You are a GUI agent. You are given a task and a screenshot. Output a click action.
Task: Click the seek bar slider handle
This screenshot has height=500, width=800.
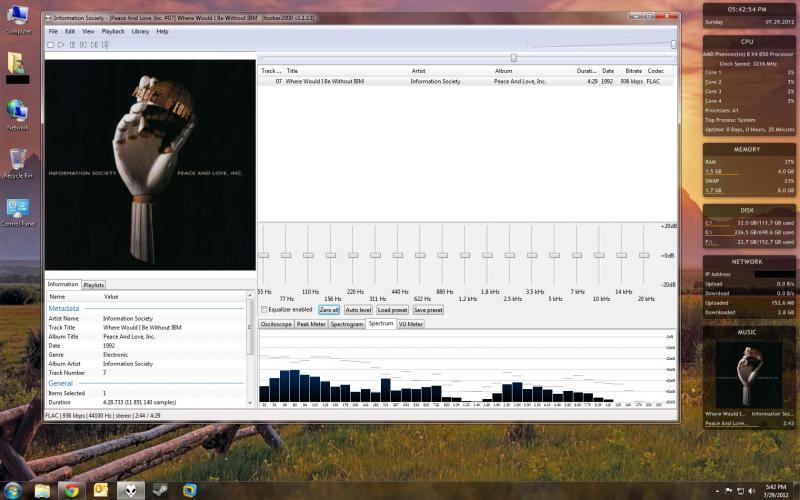click(x=514, y=58)
